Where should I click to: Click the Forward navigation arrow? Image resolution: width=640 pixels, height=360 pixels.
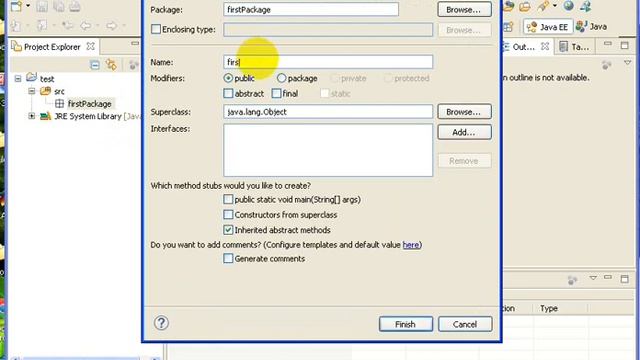coord(111,26)
